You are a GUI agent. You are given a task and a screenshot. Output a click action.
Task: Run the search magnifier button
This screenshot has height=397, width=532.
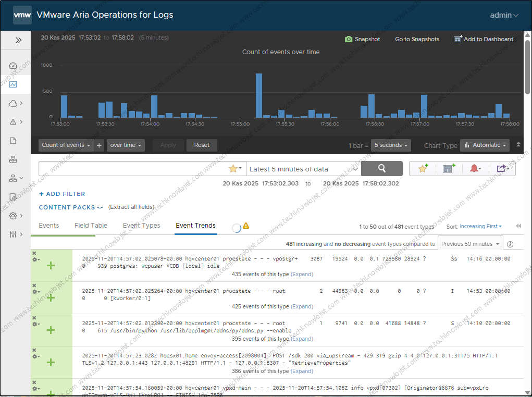point(382,169)
